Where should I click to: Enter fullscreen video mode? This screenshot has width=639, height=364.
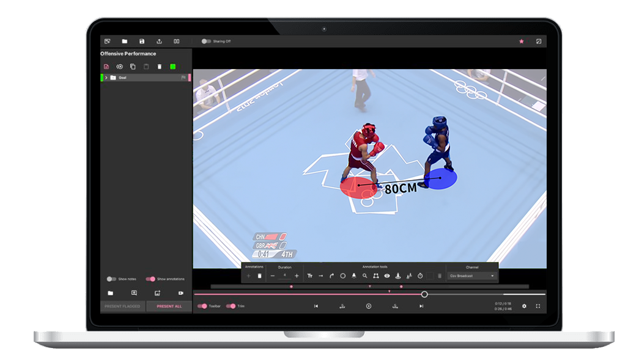(x=538, y=306)
